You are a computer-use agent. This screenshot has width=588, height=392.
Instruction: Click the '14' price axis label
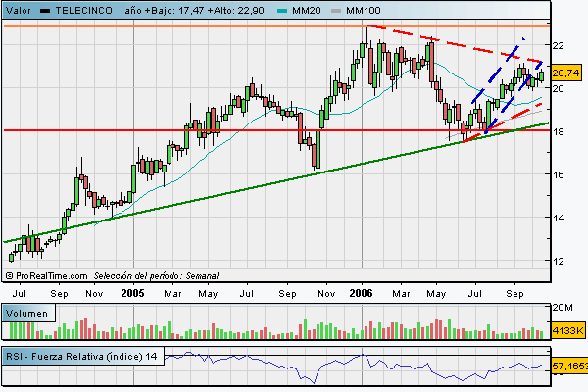click(x=558, y=218)
